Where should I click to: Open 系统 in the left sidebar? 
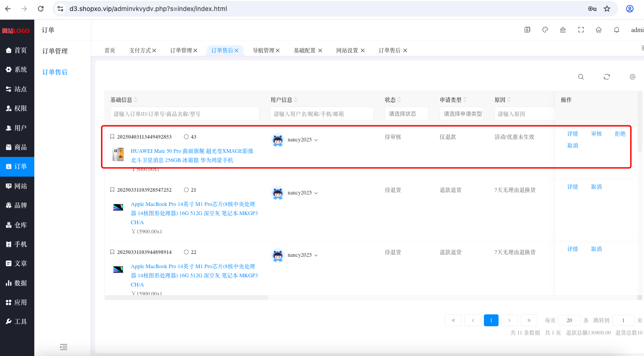click(17, 70)
